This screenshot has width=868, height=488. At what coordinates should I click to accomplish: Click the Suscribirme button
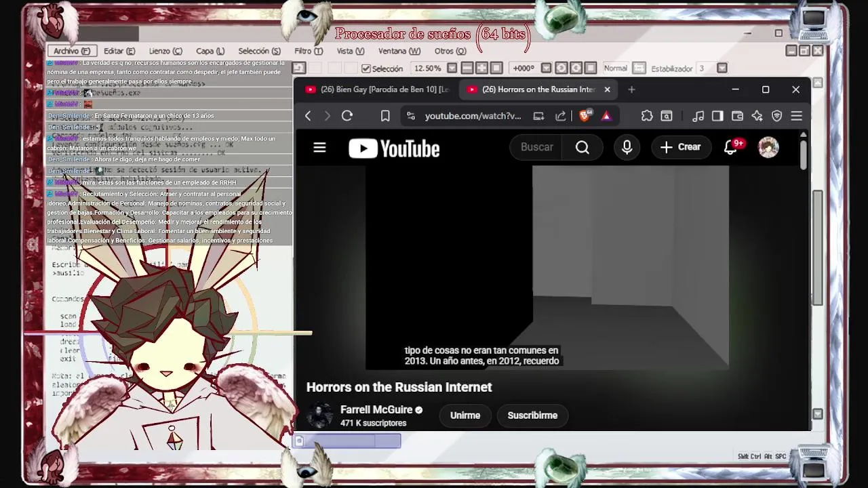532,415
